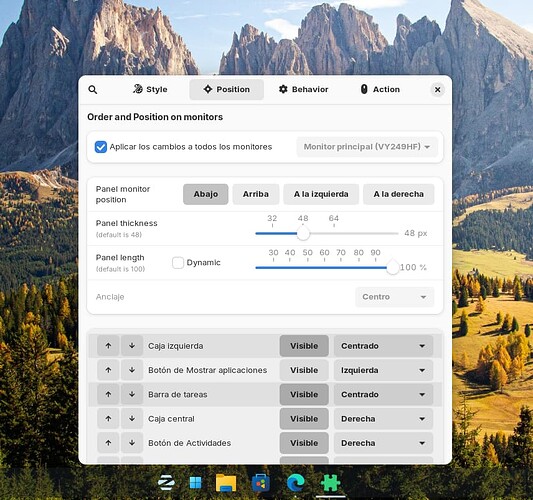Move Barra de tareas down
This screenshot has height=500, width=533.
132,394
